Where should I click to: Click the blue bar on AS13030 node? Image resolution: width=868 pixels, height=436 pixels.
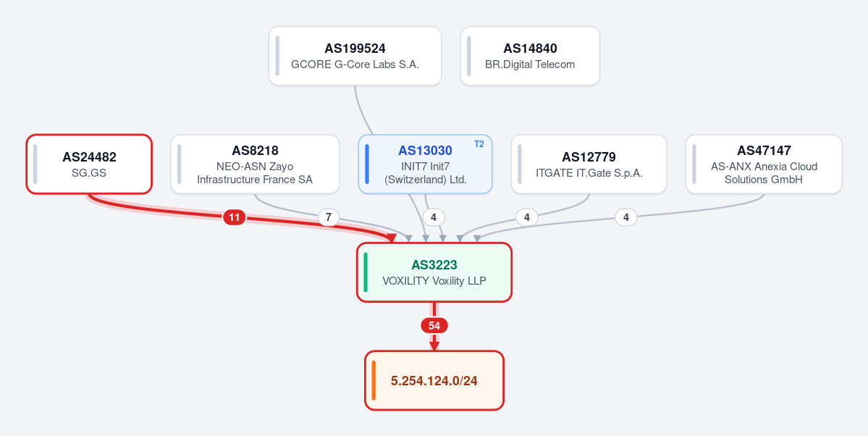click(x=367, y=164)
